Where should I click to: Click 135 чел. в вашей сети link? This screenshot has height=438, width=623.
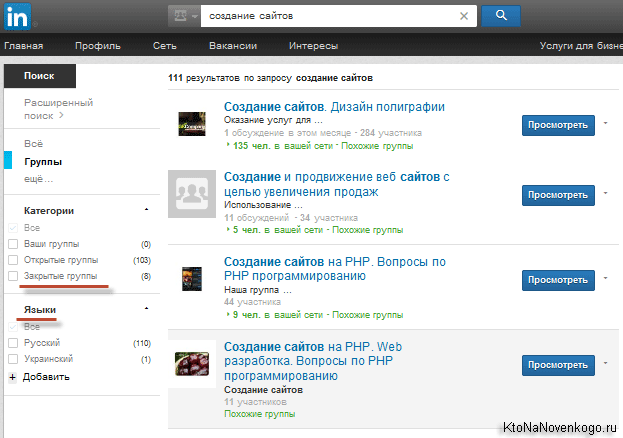coord(283,146)
